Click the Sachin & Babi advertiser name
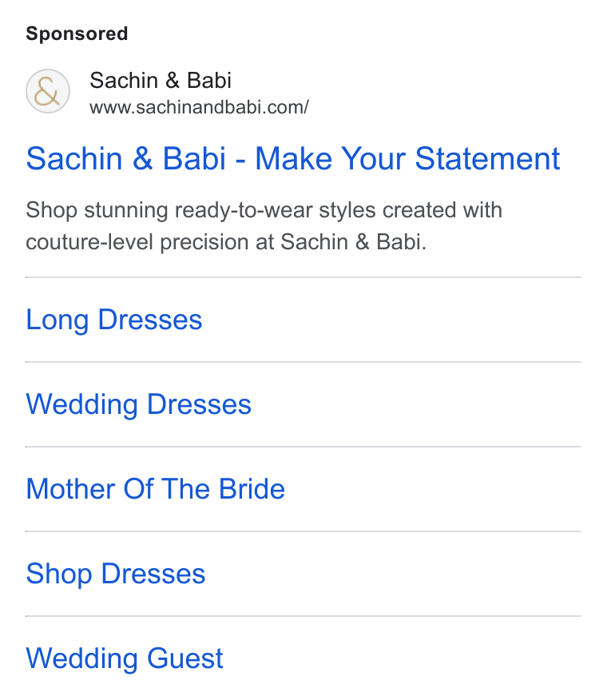 click(161, 81)
